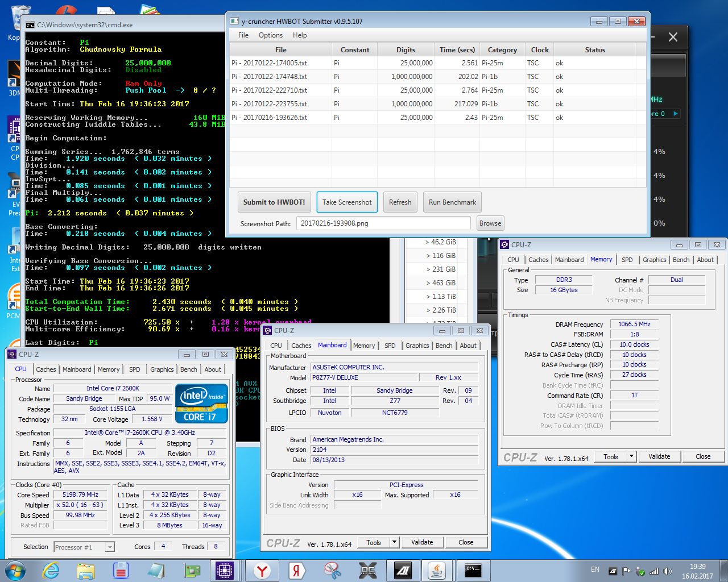Switch to the Java app taskbar icon
The width and height of the screenshot is (728, 582).
437,571
